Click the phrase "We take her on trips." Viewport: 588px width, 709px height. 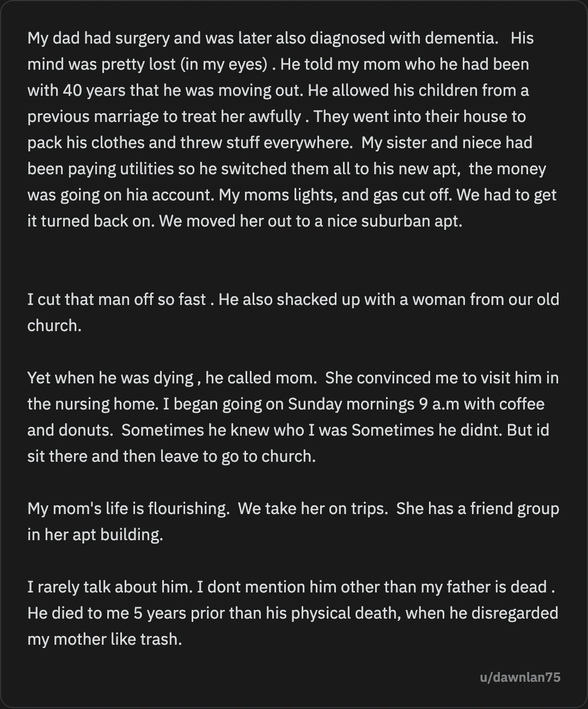(313, 509)
